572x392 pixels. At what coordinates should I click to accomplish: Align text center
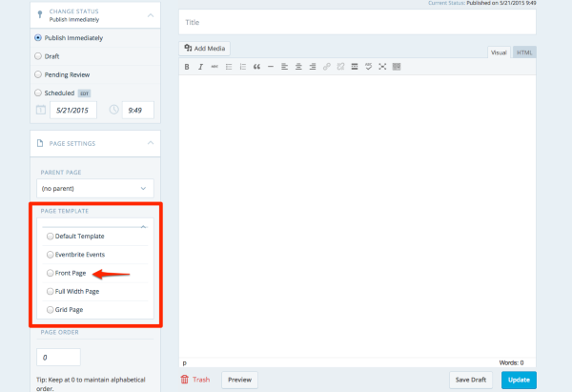(x=298, y=67)
